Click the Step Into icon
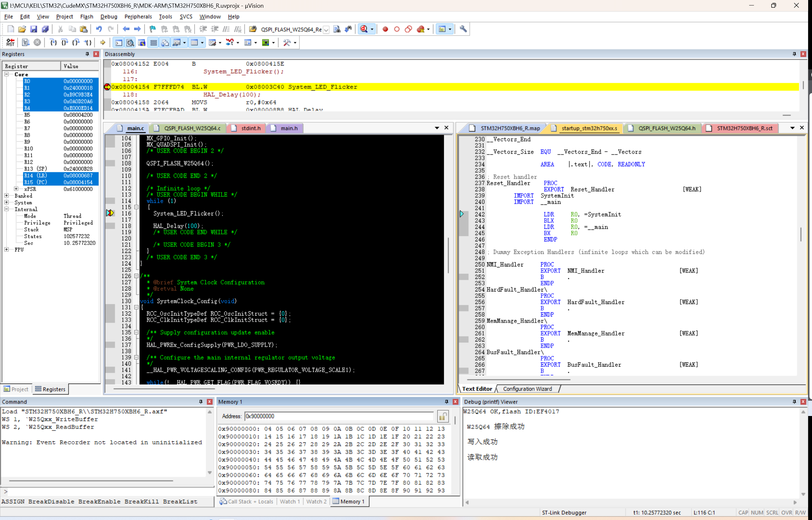This screenshot has height=520, width=812. click(53, 43)
